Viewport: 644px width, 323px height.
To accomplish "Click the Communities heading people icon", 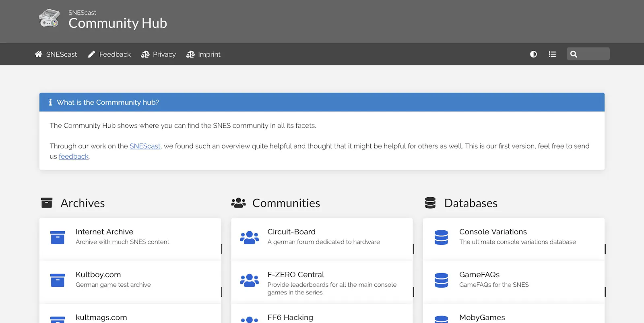I will coord(238,203).
